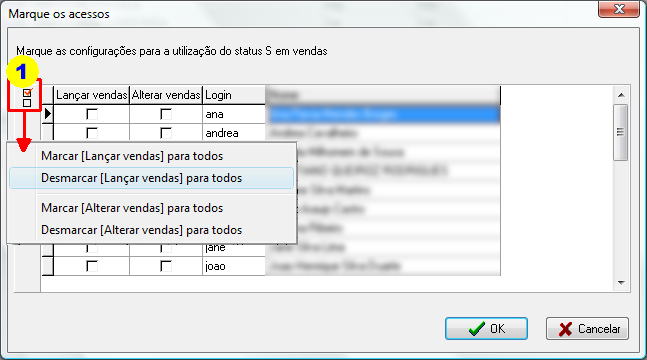The height and width of the screenshot is (360, 647).
Task: Select the login cell 'joao'
Action: click(234, 266)
